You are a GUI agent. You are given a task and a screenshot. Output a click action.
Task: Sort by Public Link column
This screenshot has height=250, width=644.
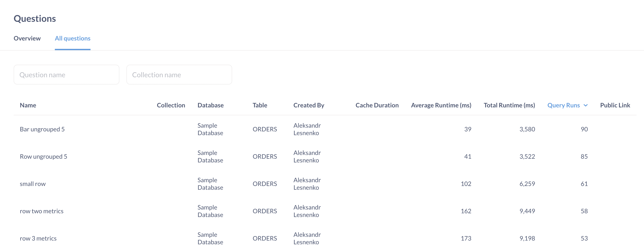(615, 105)
